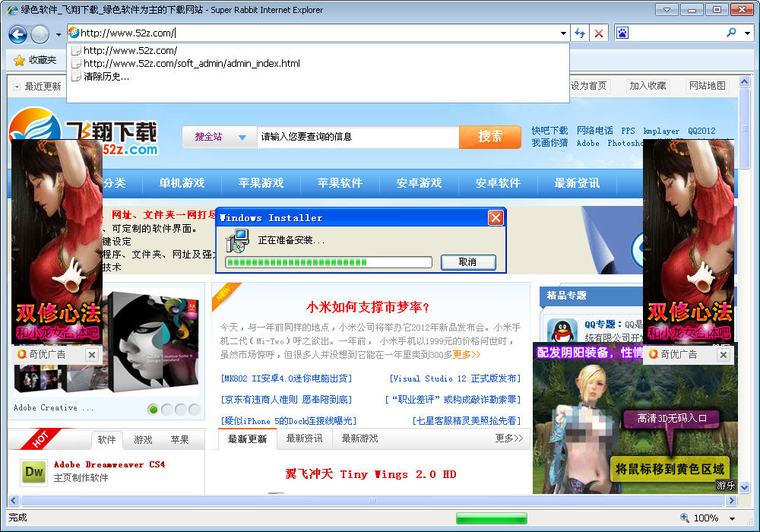Image resolution: width=760 pixels, height=532 pixels.
Task: Open the 安卓软件 navigation menu item
Action: click(x=498, y=183)
